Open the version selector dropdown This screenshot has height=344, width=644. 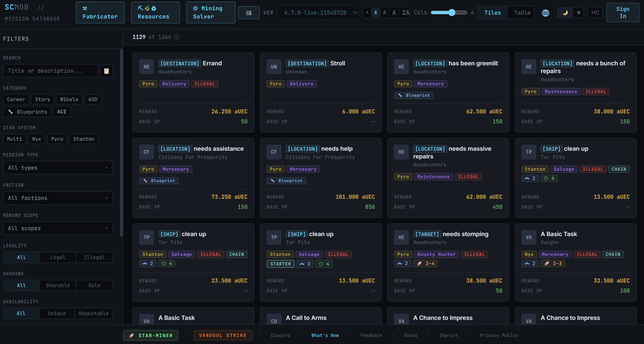(x=318, y=13)
